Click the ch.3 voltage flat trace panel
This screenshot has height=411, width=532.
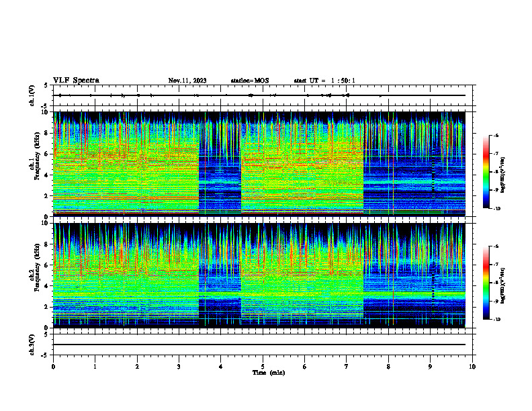tap(263, 345)
